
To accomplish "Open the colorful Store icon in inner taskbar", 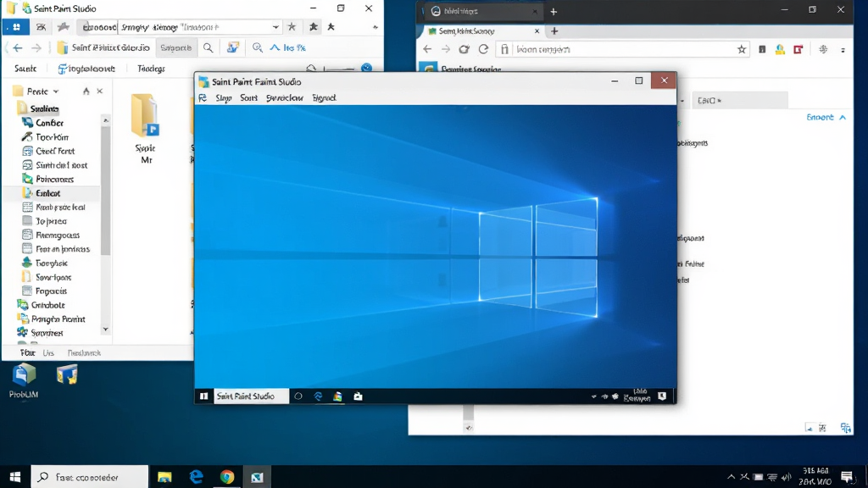I will point(337,396).
